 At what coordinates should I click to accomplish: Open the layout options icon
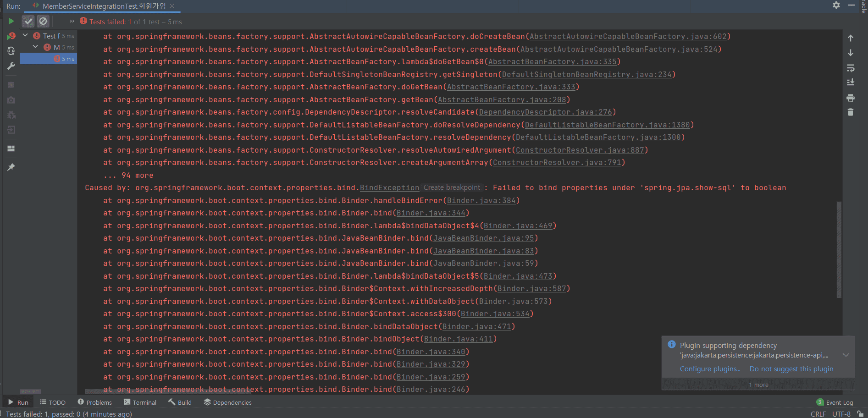click(11, 148)
